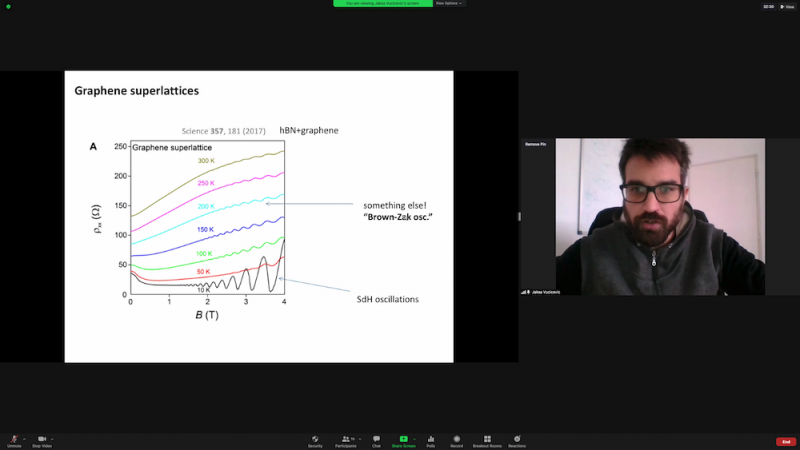The height and width of the screenshot is (450, 800).
Task: Unmute the microphone
Action: [x=14, y=440]
